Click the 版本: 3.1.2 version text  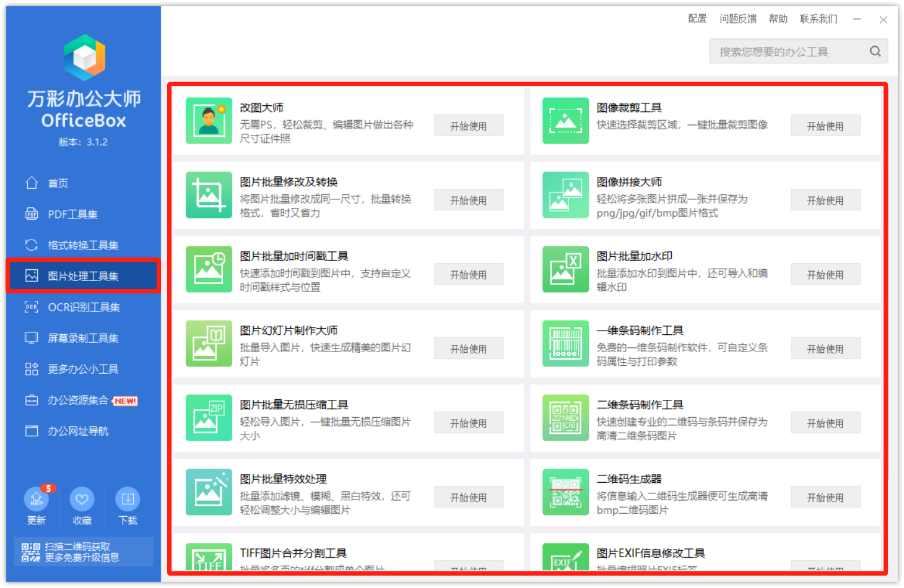[x=84, y=142]
